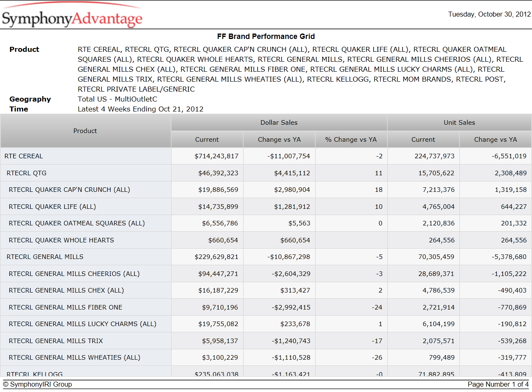Click the 4,765,004 unit sales cell
This screenshot has height=392, width=532.
[x=423, y=206]
